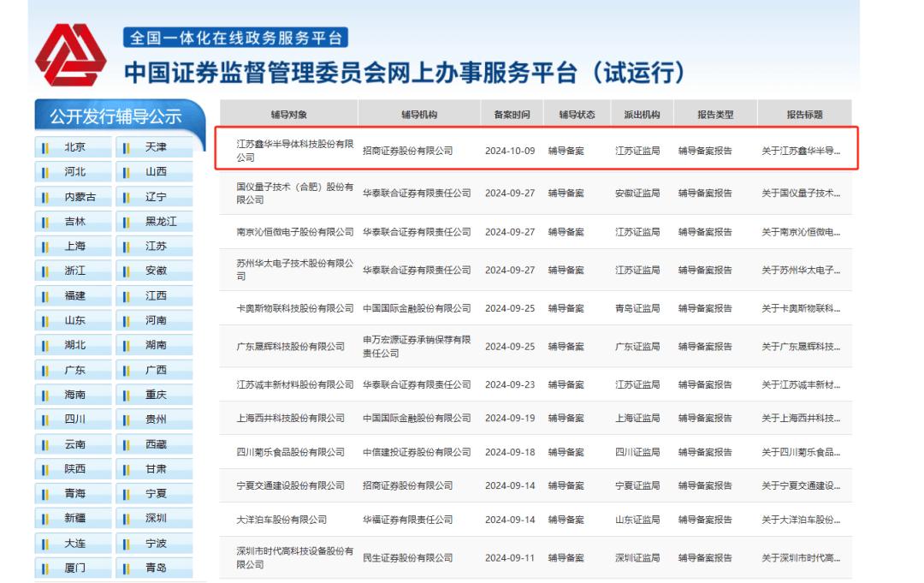Open the 青岛 region filter
924x583 pixels.
coord(155,568)
